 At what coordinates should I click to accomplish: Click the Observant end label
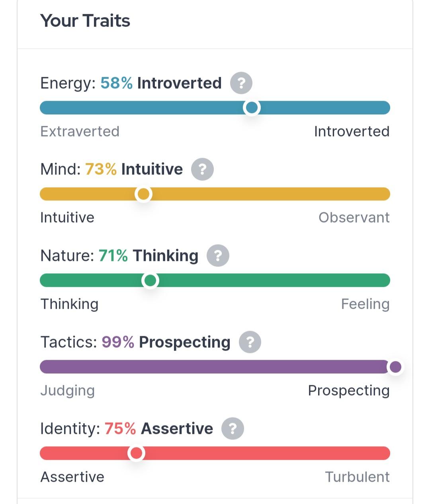[354, 217]
